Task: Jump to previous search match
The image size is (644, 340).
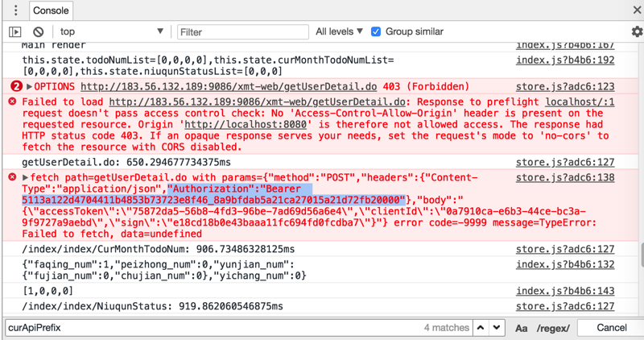Action: [481, 328]
